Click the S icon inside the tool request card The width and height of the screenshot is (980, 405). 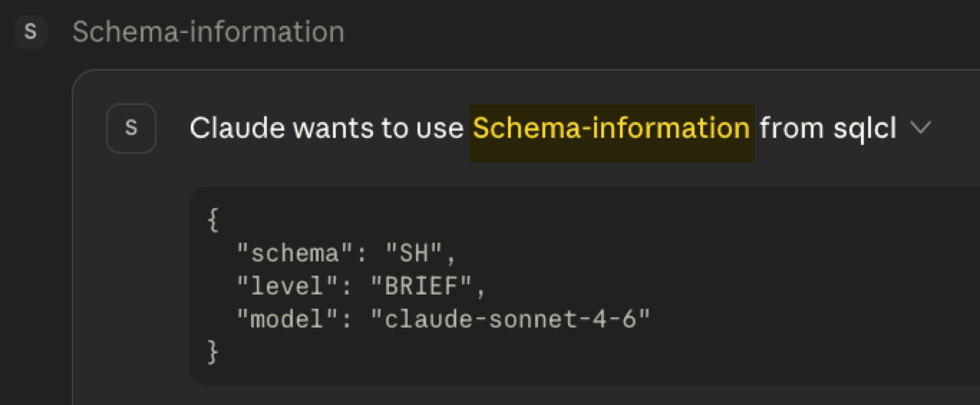(x=131, y=129)
